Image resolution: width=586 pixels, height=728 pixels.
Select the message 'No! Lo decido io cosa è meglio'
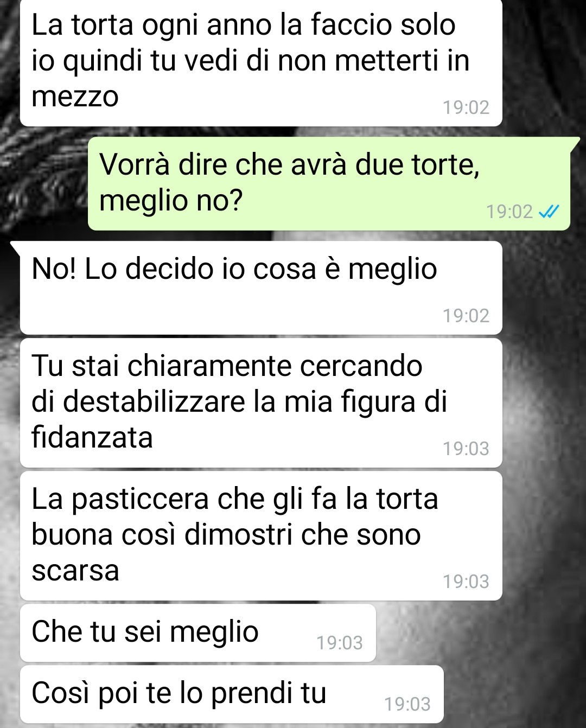[x=261, y=288]
